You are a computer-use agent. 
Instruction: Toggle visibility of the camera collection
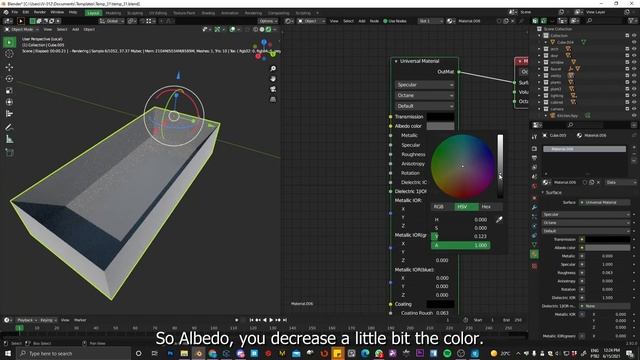(x=634, y=109)
